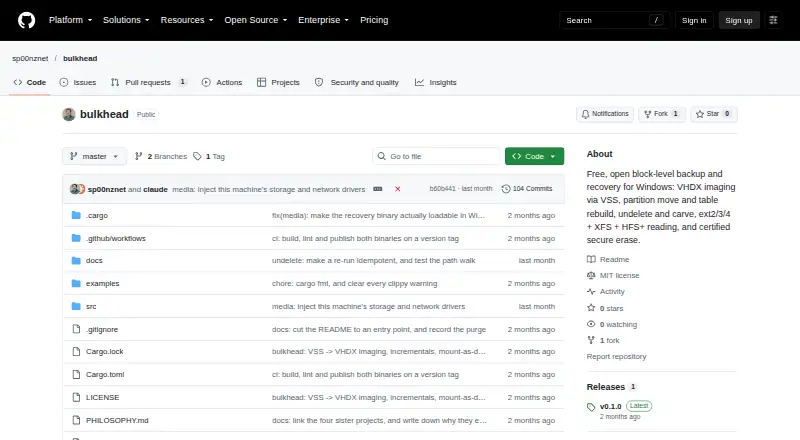Fork the repository with the Fork button
This screenshot has height=440, width=800.
click(x=661, y=114)
